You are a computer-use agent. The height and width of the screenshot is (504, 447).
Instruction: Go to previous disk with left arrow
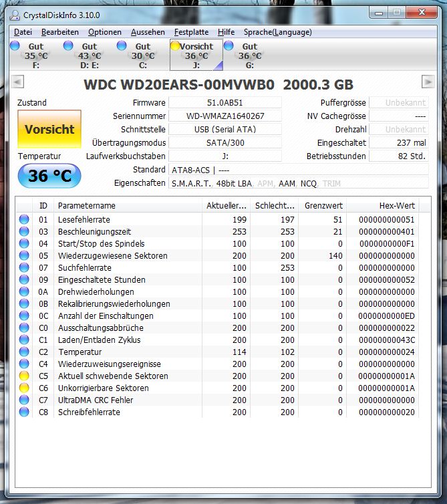[x=17, y=82]
